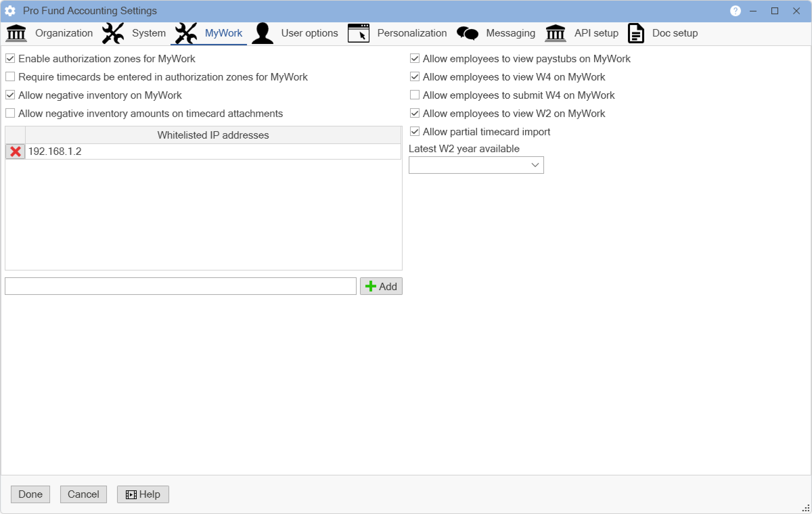The width and height of the screenshot is (812, 514).
Task: Click the User options person silhouette icon
Action: pos(262,33)
